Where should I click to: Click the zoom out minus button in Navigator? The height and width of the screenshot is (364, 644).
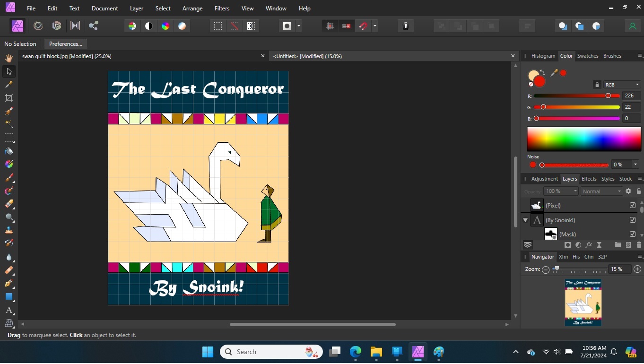546,269
